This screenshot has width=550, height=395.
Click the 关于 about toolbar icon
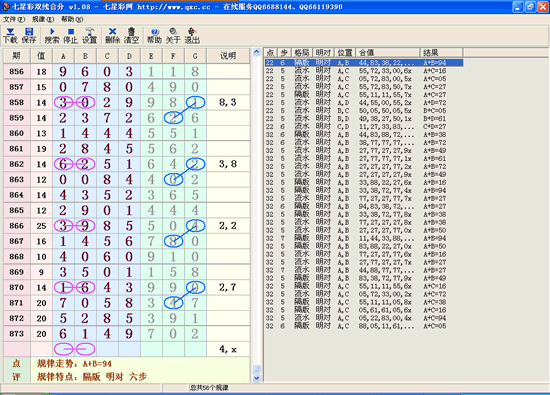point(173,36)
